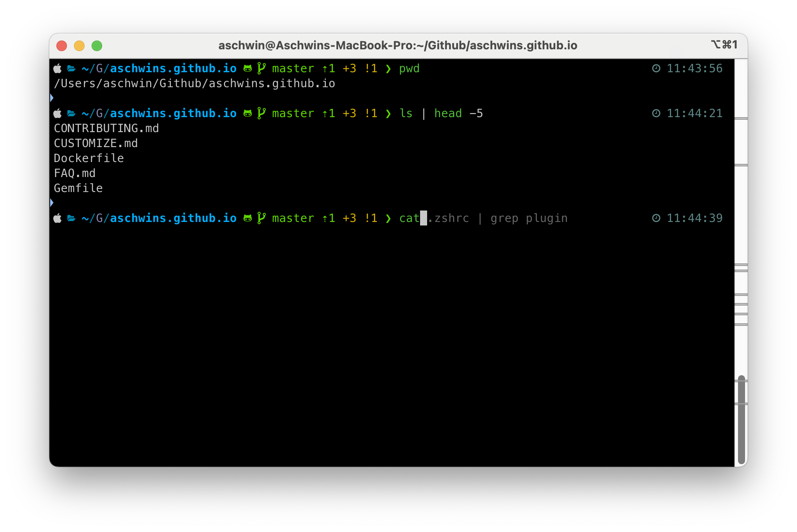
Task: Click the blue mark indicator below Gemfile
Action: [52, 203]
